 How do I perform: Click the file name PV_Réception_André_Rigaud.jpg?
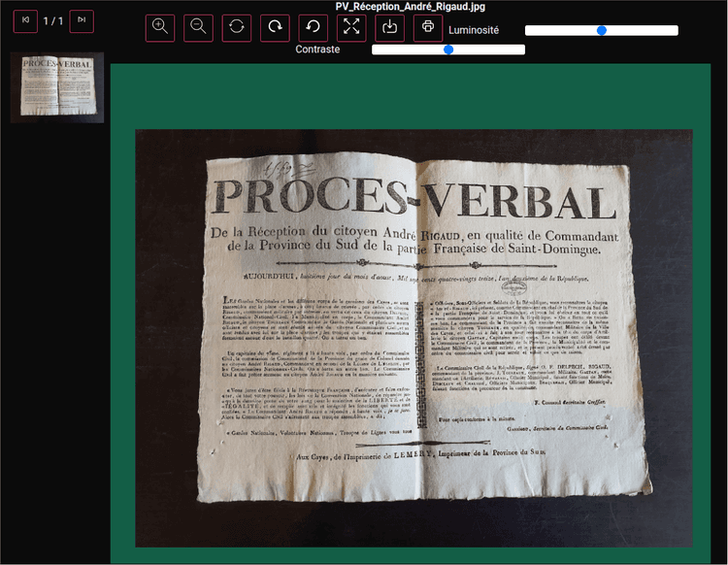[x=411, y=7]
